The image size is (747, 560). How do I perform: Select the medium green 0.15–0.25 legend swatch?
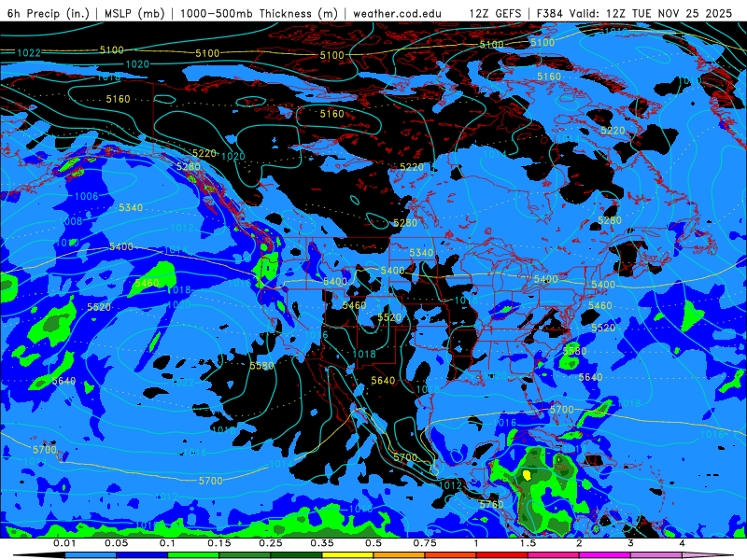coord(245,555)
